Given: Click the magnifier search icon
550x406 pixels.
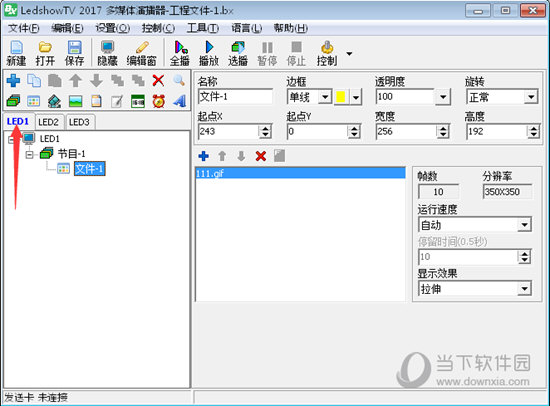Looking at the screenshot, I should tap(179, 81).
